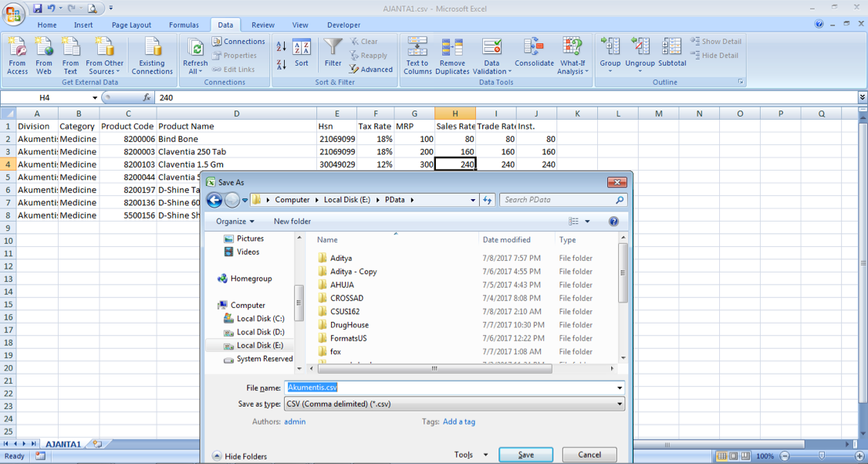Switch to the Review tab
This screenshot has height=464, width=868.
point(263,25)
